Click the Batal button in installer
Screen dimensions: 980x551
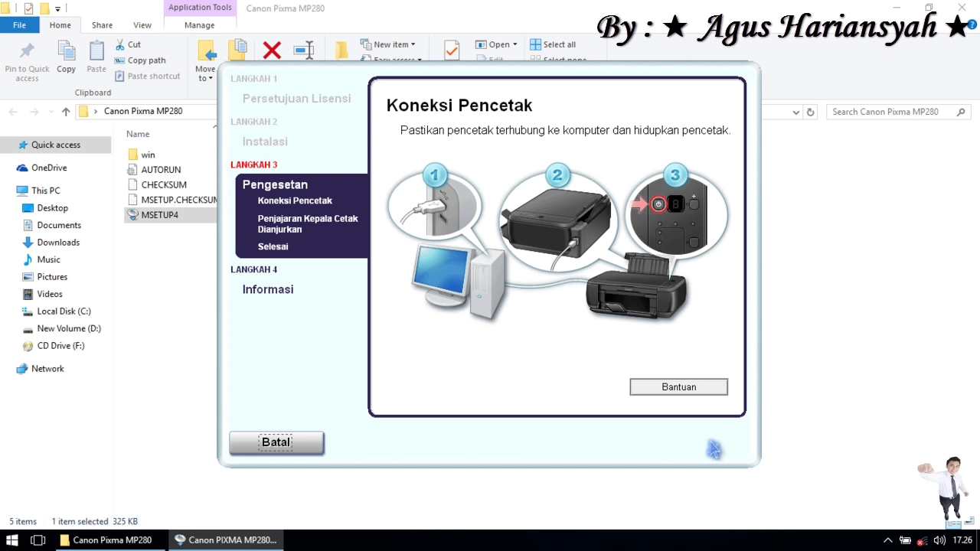276,442
